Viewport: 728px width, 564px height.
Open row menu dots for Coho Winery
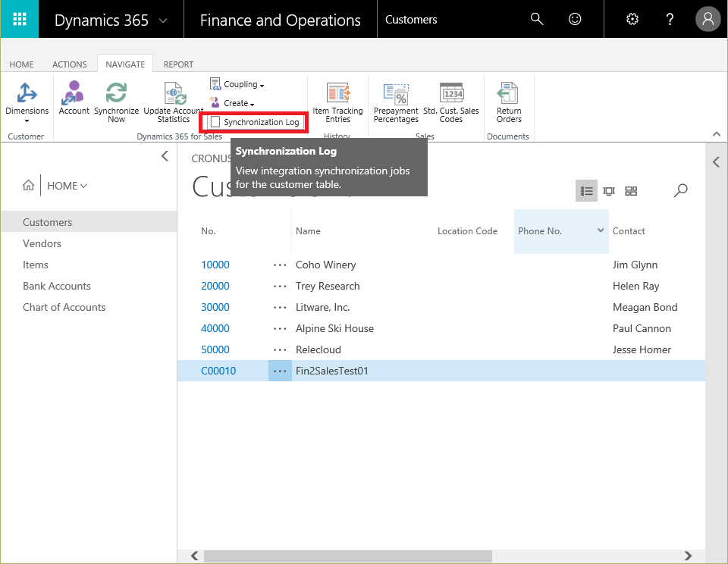[x=280, y=265]
